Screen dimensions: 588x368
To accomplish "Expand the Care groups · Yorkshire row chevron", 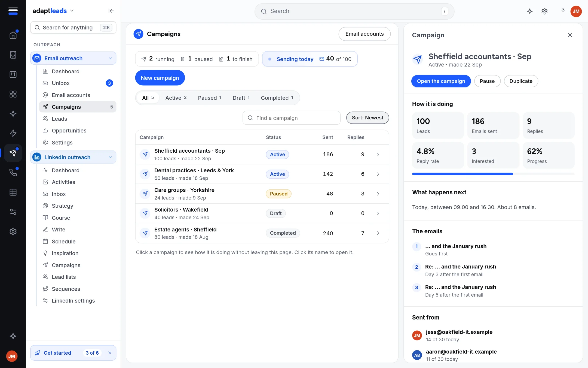I will coord(378,194).
